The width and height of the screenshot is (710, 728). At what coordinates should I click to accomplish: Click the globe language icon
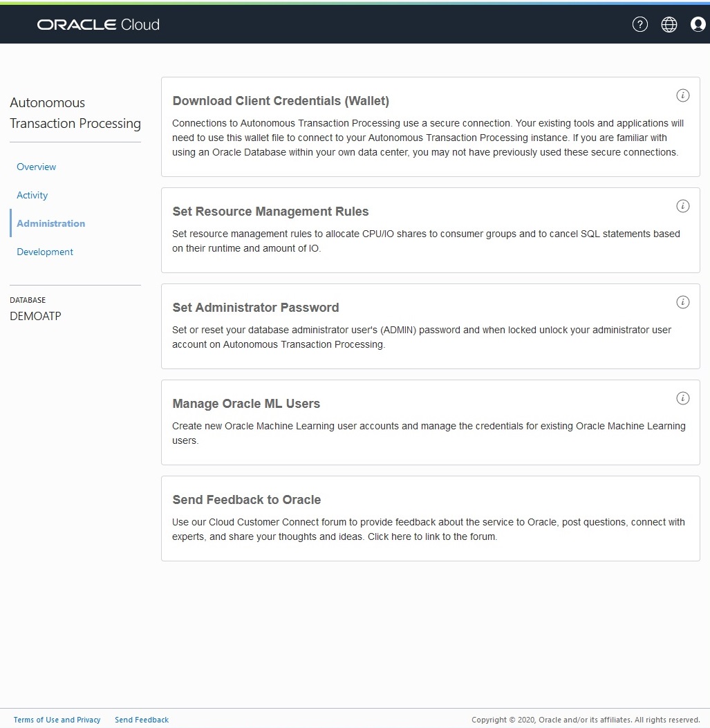[x=669, y=25]
